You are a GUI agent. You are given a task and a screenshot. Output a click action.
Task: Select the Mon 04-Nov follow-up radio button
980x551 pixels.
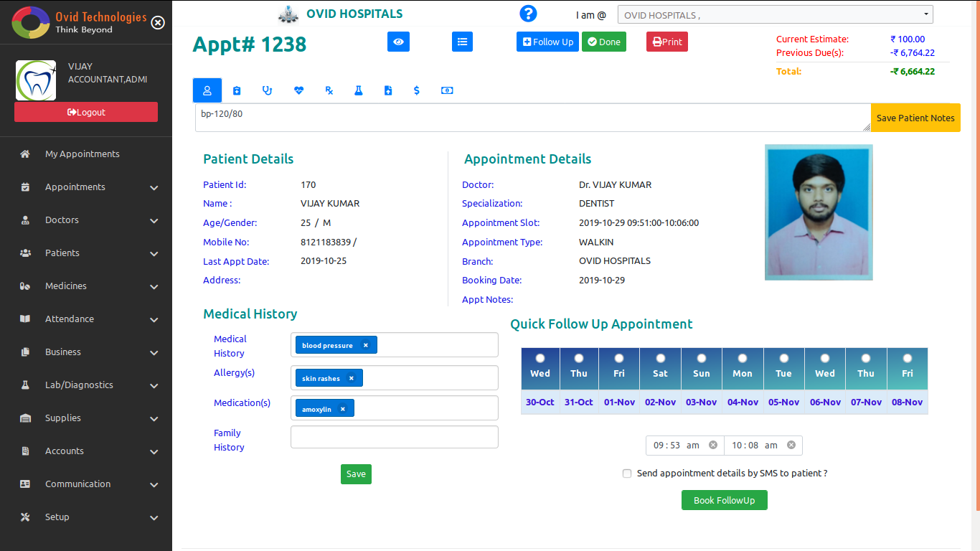743,357
